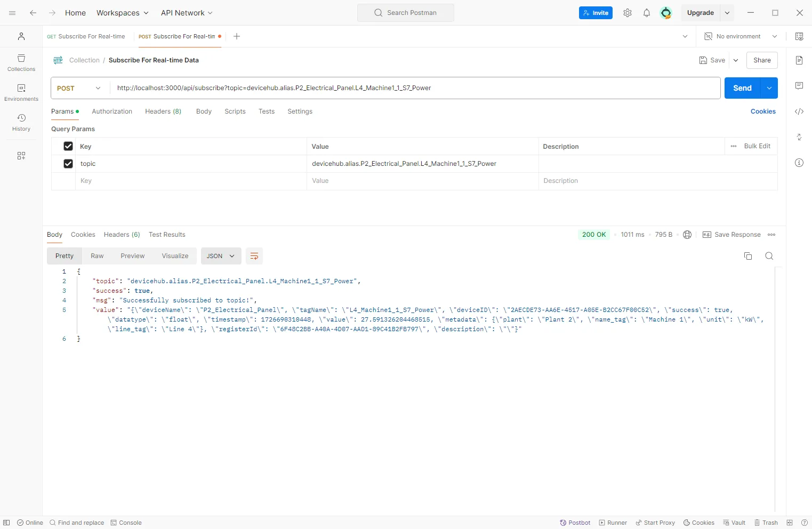Screen dimensions: 812x529
Task: Open the configure workspace sidebar grid icon
Action: pos(21,156)
